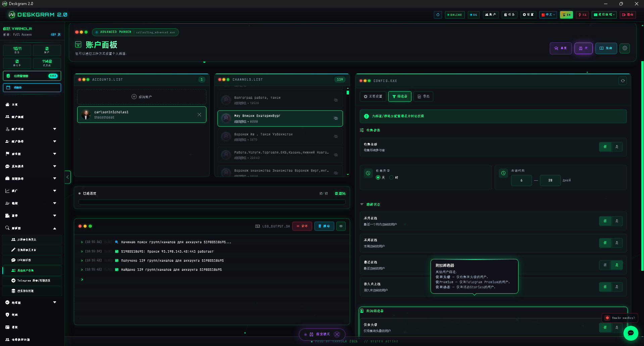Screen dimensions: 644x346
Task: Expand the sidebar section with the chat bubble icon
Action: [x=32, y=166]
